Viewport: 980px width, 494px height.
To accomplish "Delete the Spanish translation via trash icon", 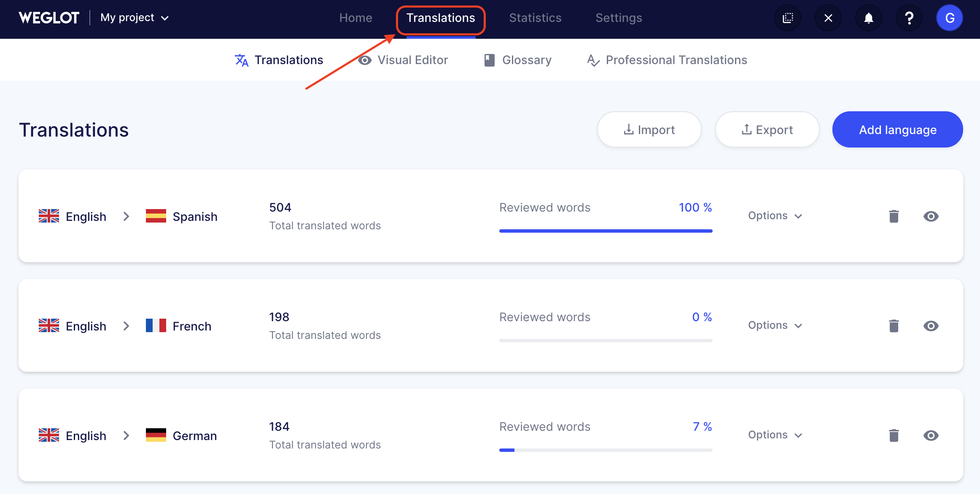I will [894, 216].
